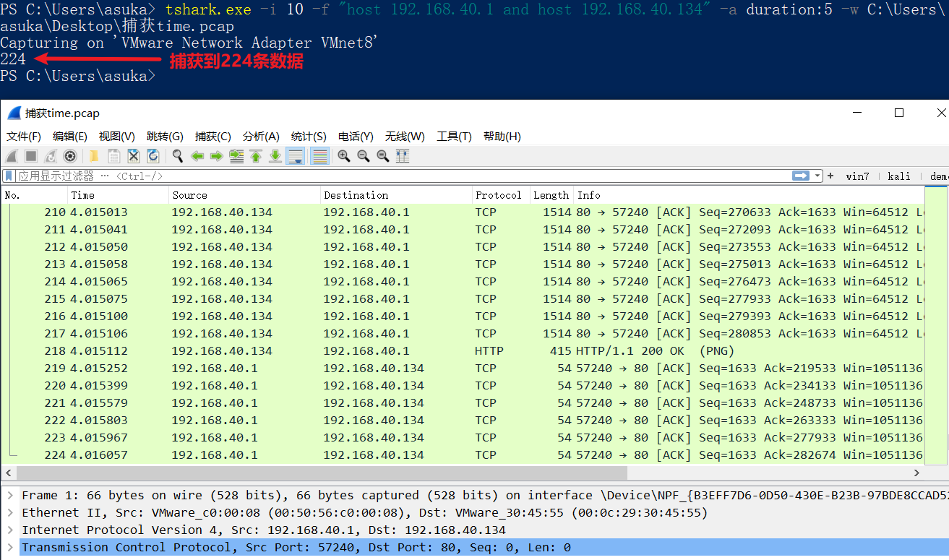949x560 pixels.
Task: Click Reload this file icon
Action: click(153, 156)
